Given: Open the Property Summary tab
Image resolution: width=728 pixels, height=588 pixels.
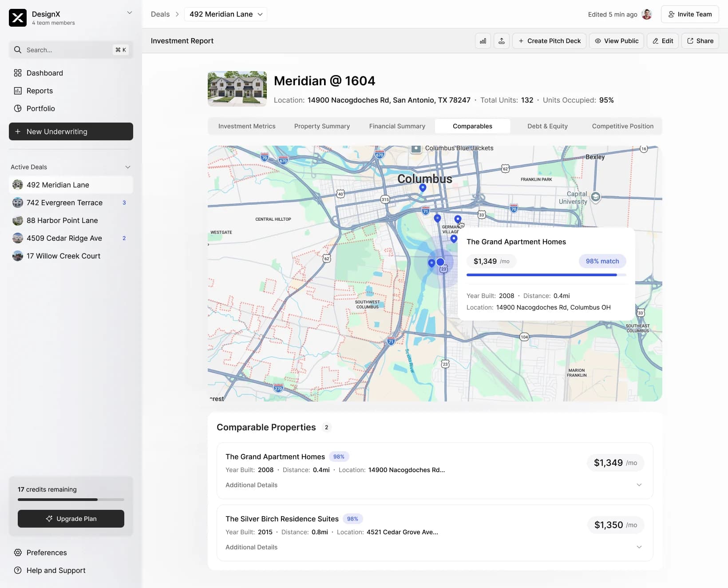Looking at the screenshot, I should click(322, 126).
